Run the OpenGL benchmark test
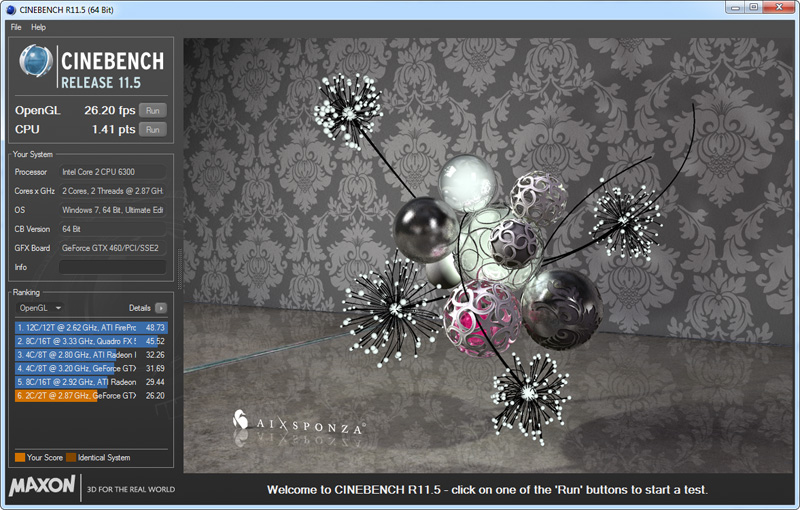This screenshot has height=510, width=800. 153,111
